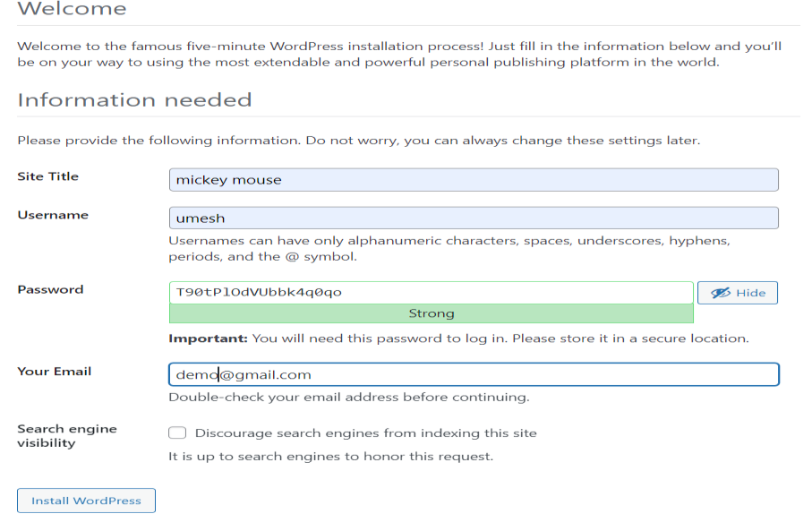Focus the Site Title input field
The height and width of the screenshot is (514, 812).
473,180
